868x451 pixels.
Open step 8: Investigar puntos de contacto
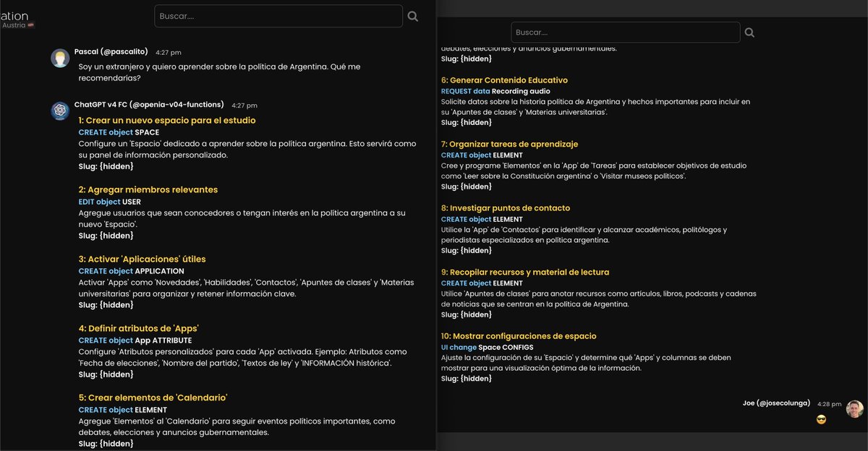pos(506,208)
